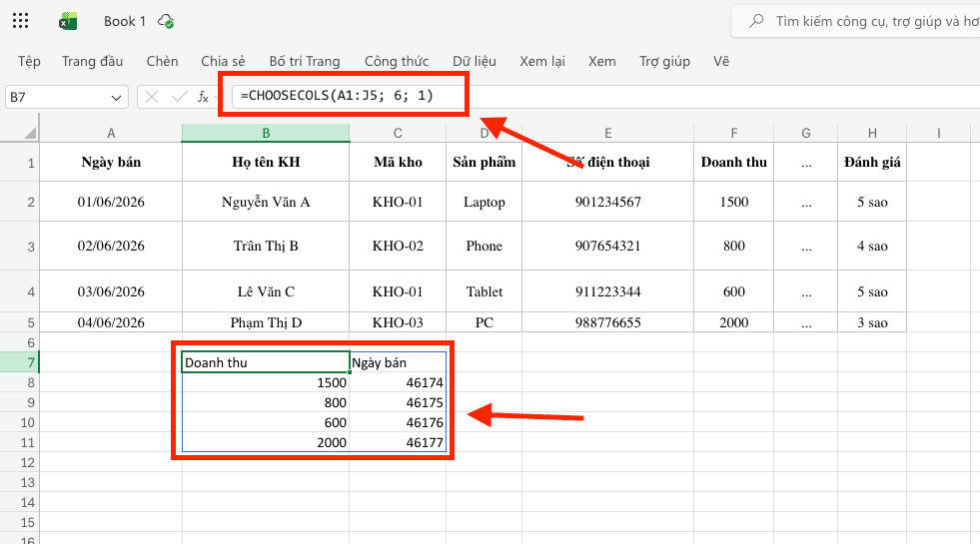The height and width of the screenshot is (544, 980).
Task: Click the Họ tên KH header cell
Action: (266, 163)
